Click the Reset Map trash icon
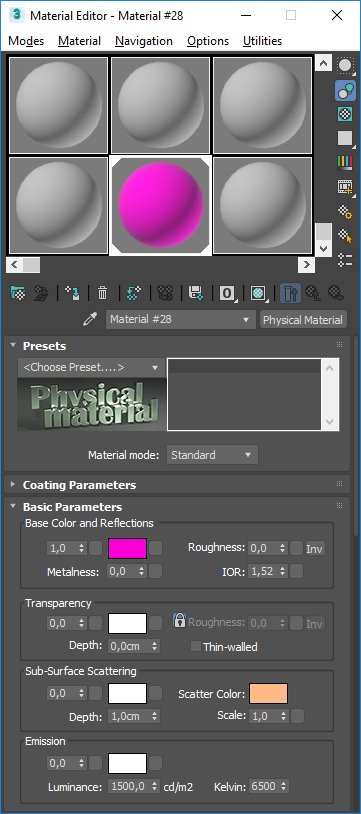The width and height of the screenshot is (361, 814). coord(103,293)
